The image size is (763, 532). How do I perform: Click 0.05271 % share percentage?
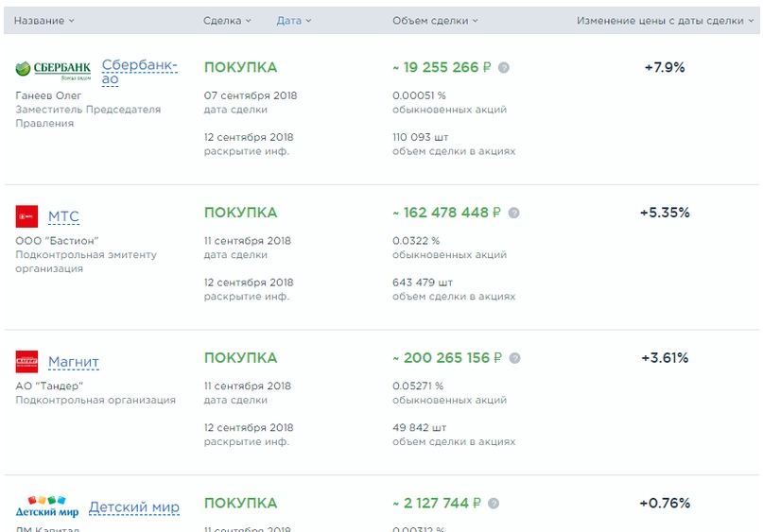[418, 386]
